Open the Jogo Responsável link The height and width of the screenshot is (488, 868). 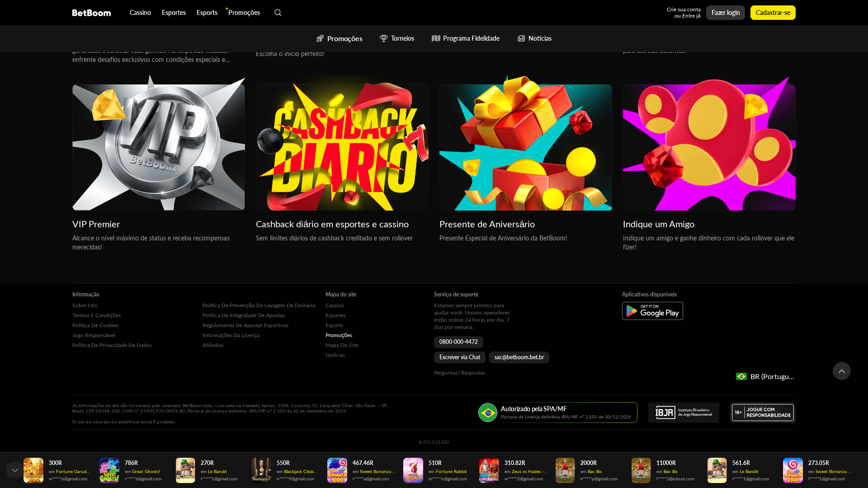(94, 335)
